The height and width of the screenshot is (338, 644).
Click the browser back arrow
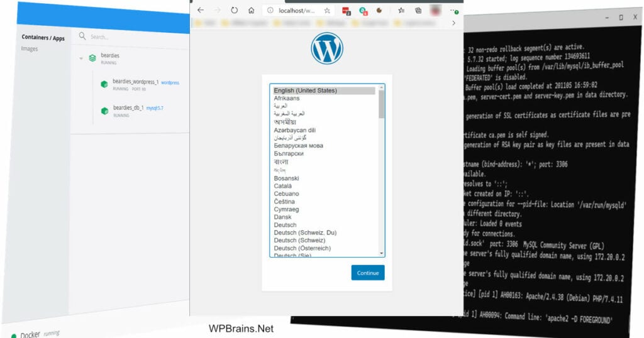[x=201, y=10]
